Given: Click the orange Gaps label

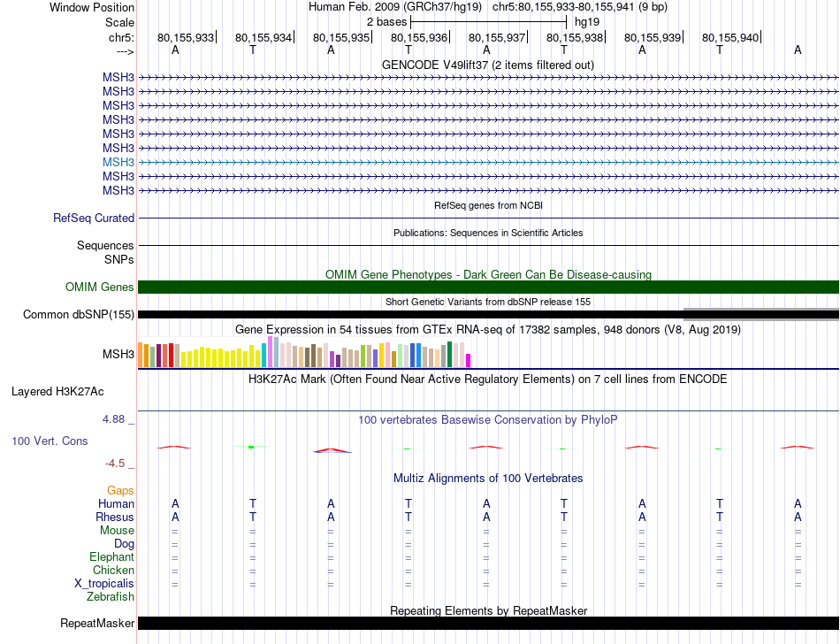Looking at the screenshot, I should click(x=120, y=490).
